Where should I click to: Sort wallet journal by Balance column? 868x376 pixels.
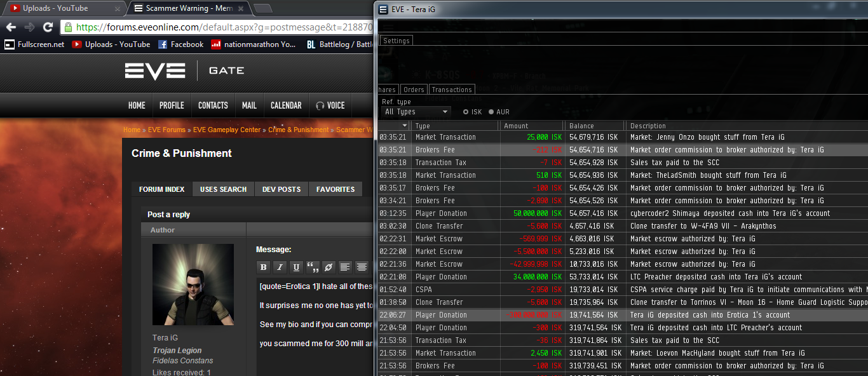click(595, 126)
